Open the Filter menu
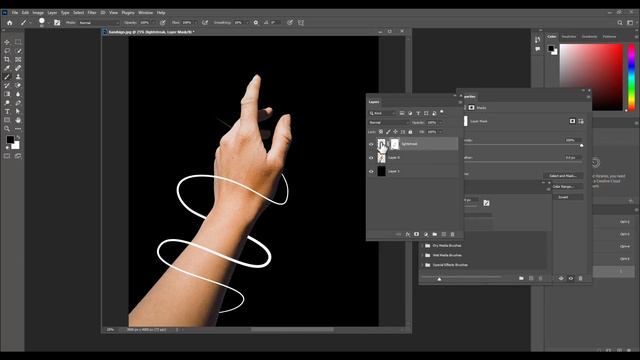The width and height of the screenshot is (640, 360). coord(92,13)
